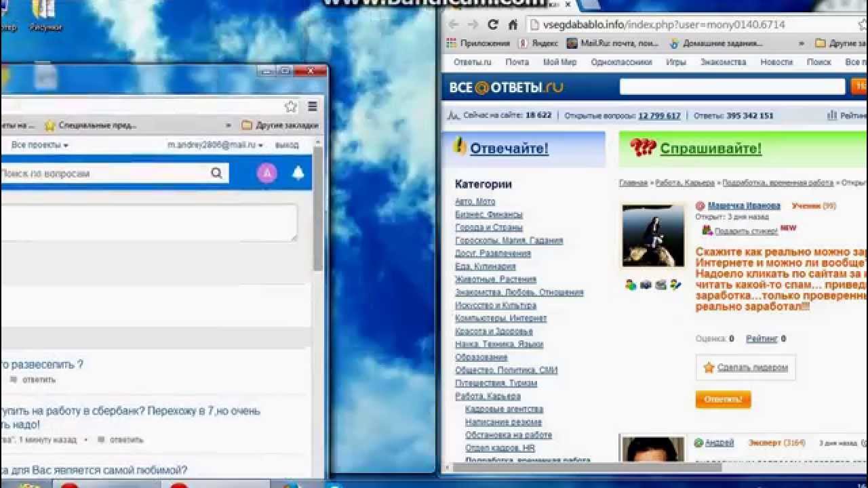Click the site search field beside logo
The width and height of the screenshot is (868, 488).
click(x=732, y=86)
